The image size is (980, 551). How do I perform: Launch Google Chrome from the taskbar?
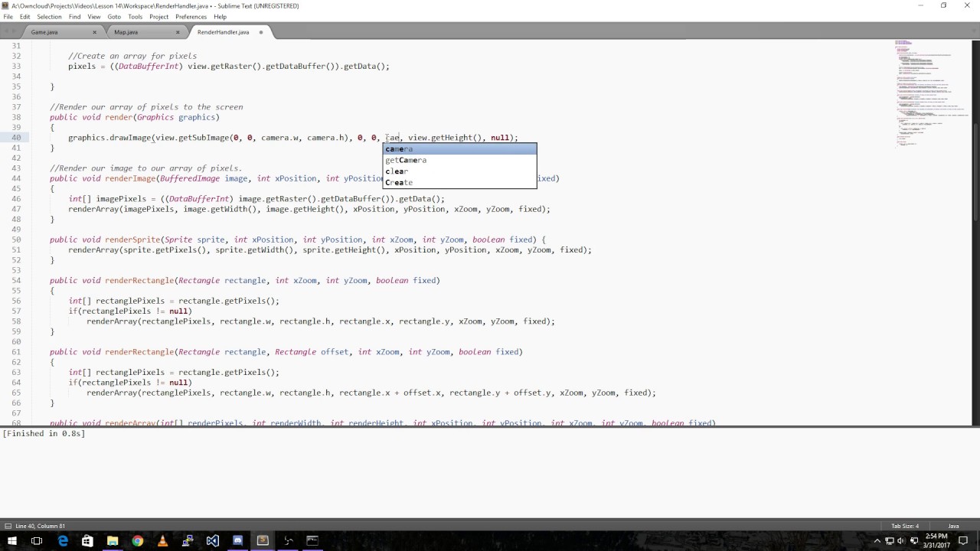[138, 541]
